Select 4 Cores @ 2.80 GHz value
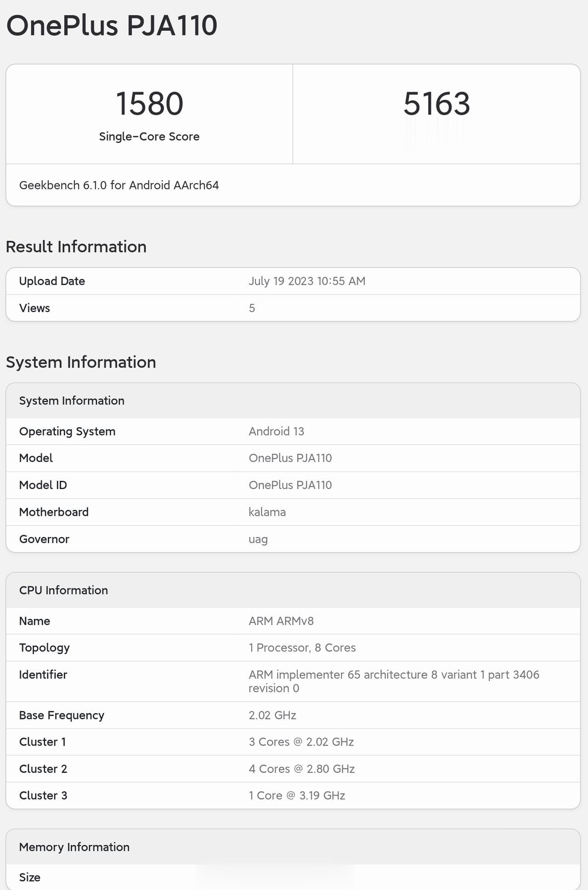588x890 pixels. coord(302,769)
